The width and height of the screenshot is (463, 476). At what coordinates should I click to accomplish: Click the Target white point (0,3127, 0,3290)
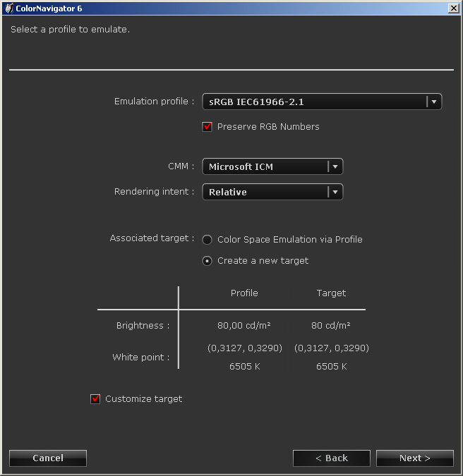(x=332, y=348)
